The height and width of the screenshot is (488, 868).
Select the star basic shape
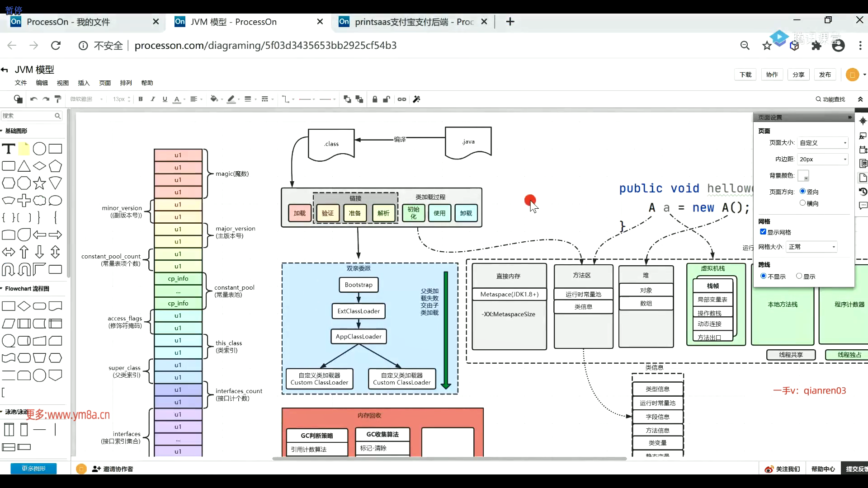[x=40, y=183]
